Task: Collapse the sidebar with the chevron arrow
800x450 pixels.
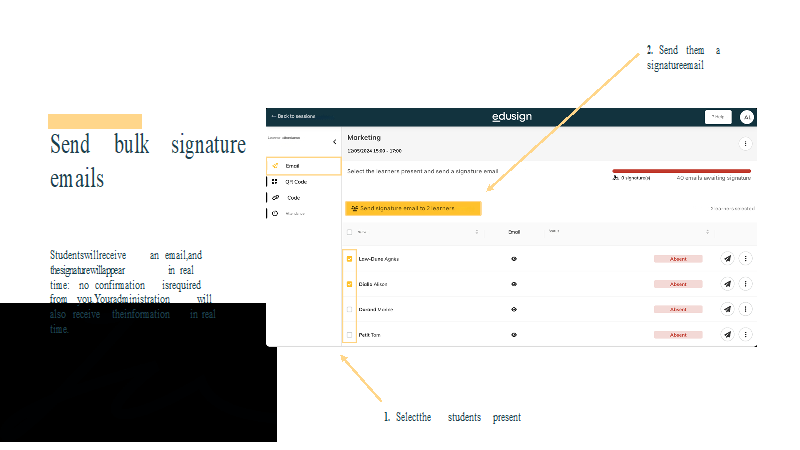Action: pos(334,142)
